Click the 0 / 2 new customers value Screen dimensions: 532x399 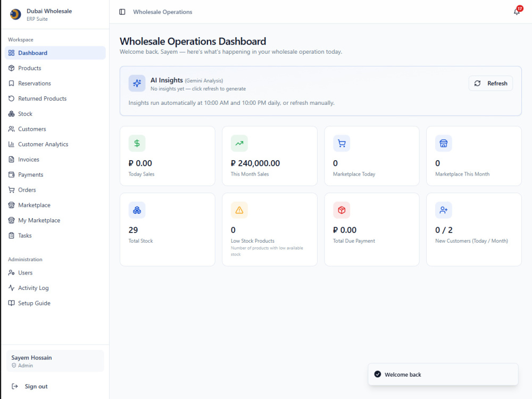pyautogui.click(x=444, y=230)
